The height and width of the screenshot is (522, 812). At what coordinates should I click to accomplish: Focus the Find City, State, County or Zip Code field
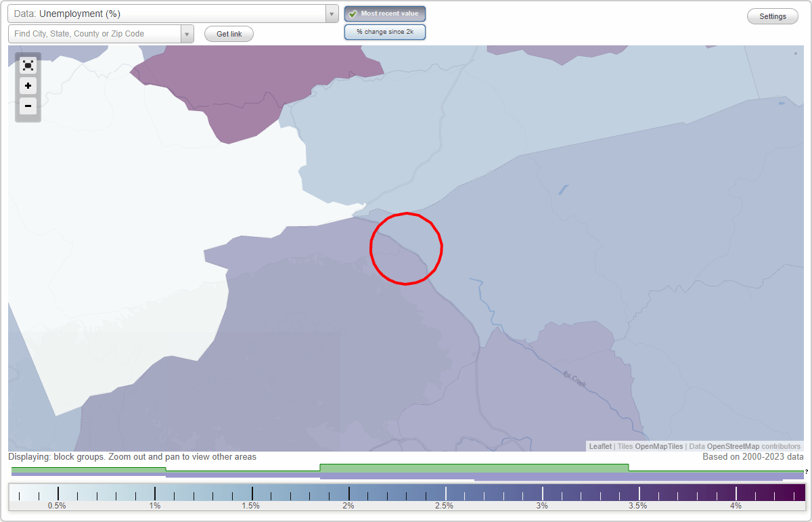[95, 34]
